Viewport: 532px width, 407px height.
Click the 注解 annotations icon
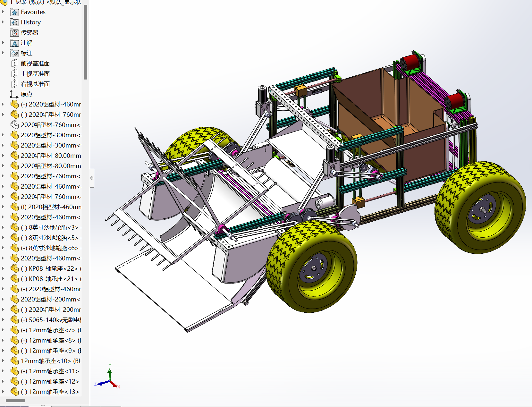(x=14, y=43)
